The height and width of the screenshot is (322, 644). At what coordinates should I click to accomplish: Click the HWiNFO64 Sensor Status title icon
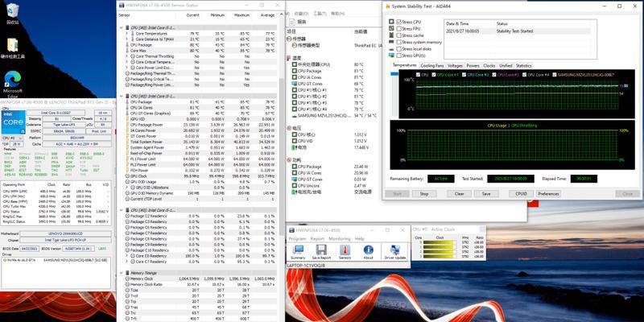[122, 6]
